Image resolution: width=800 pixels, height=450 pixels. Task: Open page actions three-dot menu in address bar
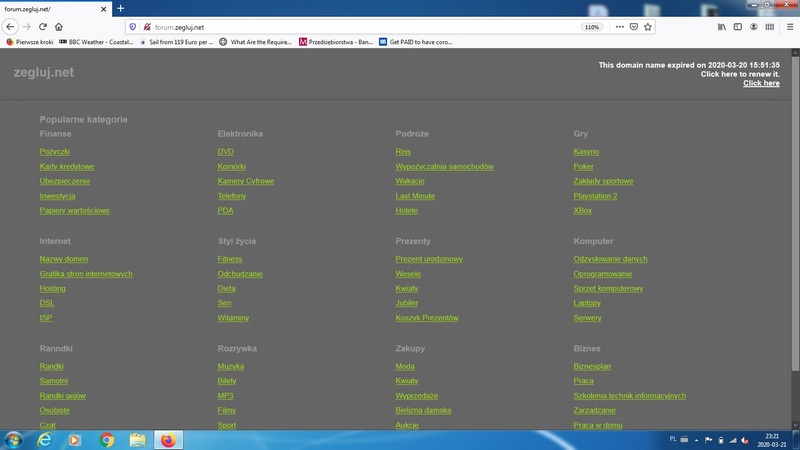point(619,27)
